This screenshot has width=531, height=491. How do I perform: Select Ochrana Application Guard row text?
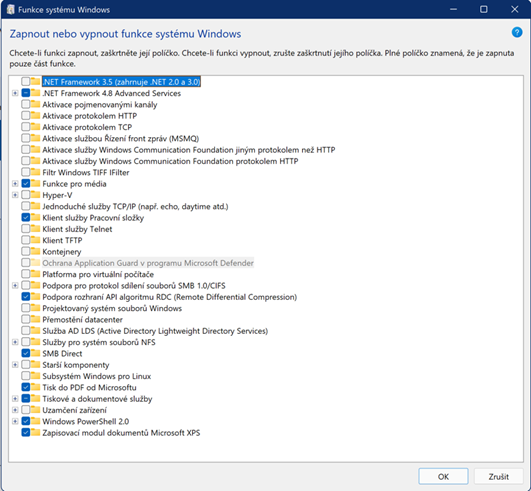click(148, 263)
